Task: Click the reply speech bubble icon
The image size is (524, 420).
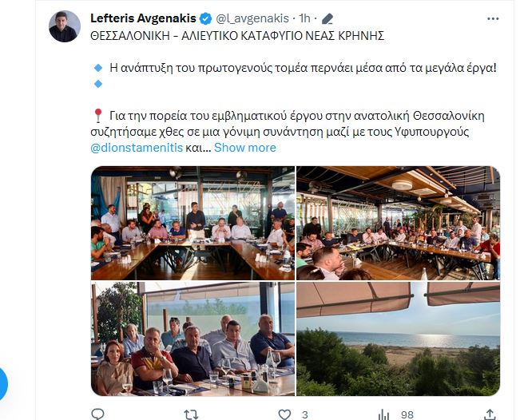Action: click(x=97, y=414)
